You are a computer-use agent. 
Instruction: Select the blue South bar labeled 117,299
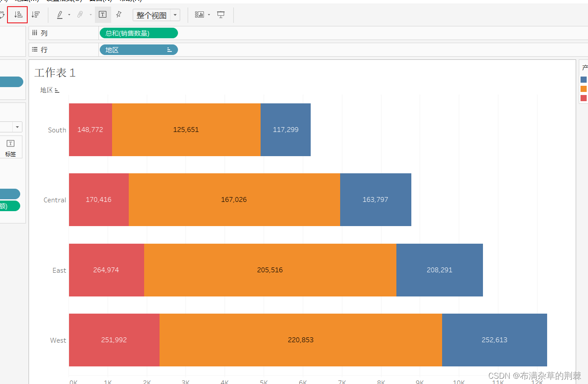[286, 130]
